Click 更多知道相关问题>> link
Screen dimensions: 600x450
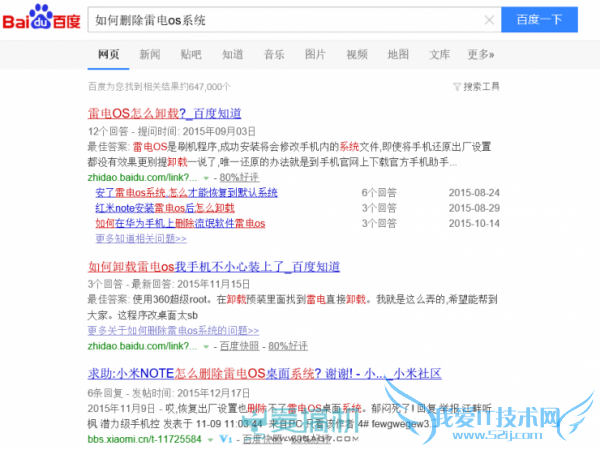(x=141, y=238)
